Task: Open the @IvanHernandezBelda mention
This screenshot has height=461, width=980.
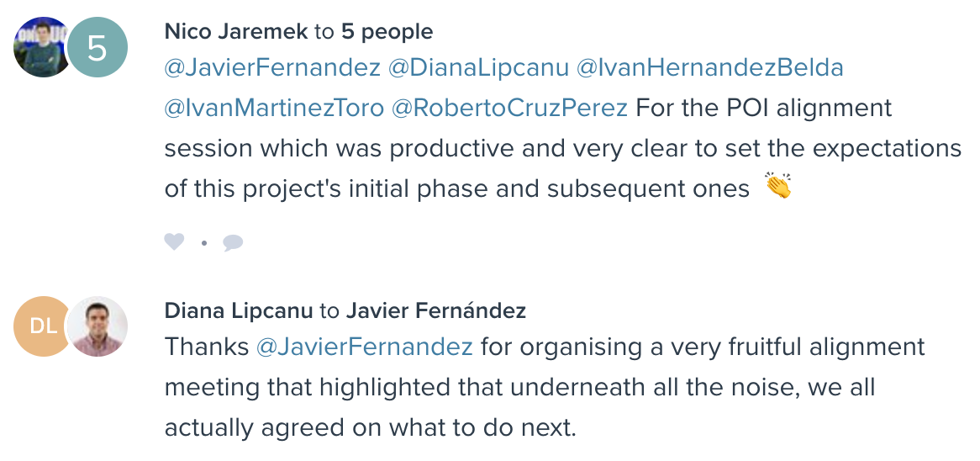Action: point(709,67)
